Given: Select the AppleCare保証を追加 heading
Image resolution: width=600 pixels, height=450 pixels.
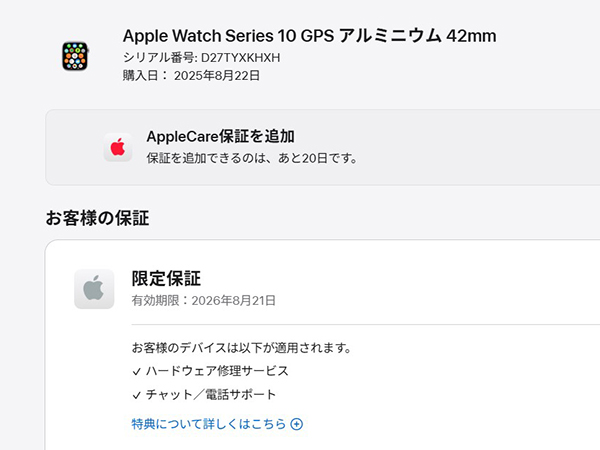Looking at the screenshot, I should click(x=220, y=137).
